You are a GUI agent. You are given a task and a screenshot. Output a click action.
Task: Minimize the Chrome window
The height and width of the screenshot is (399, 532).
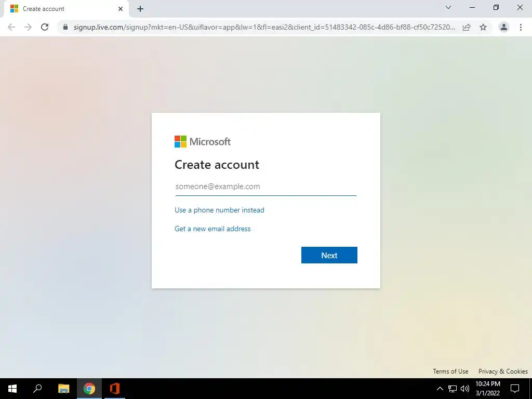[x=472, y=7]
